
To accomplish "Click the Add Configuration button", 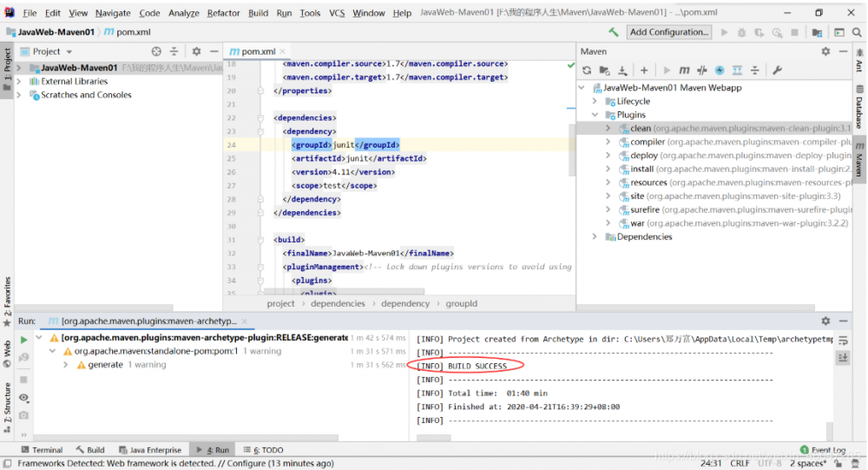I will tap(668, 32).
